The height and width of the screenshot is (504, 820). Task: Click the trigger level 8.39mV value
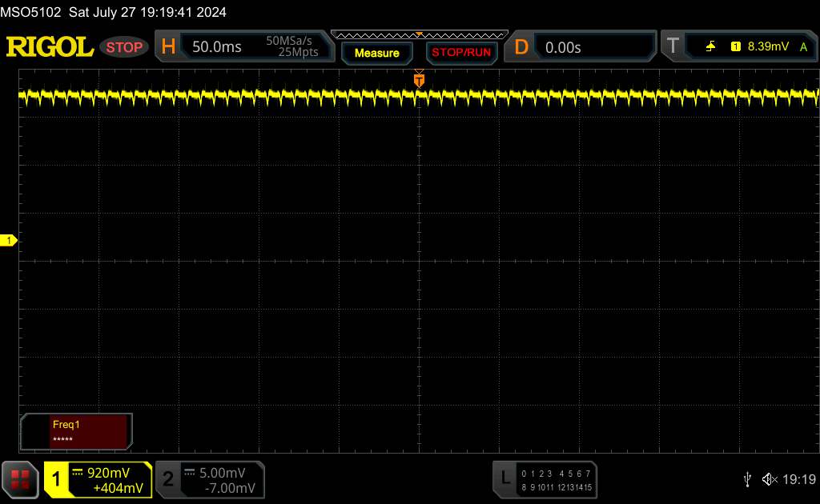(x=768, y=46)
